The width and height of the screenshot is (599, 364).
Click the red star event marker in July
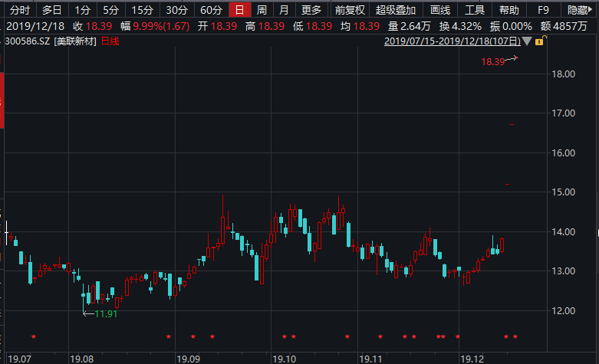(34, 336)
